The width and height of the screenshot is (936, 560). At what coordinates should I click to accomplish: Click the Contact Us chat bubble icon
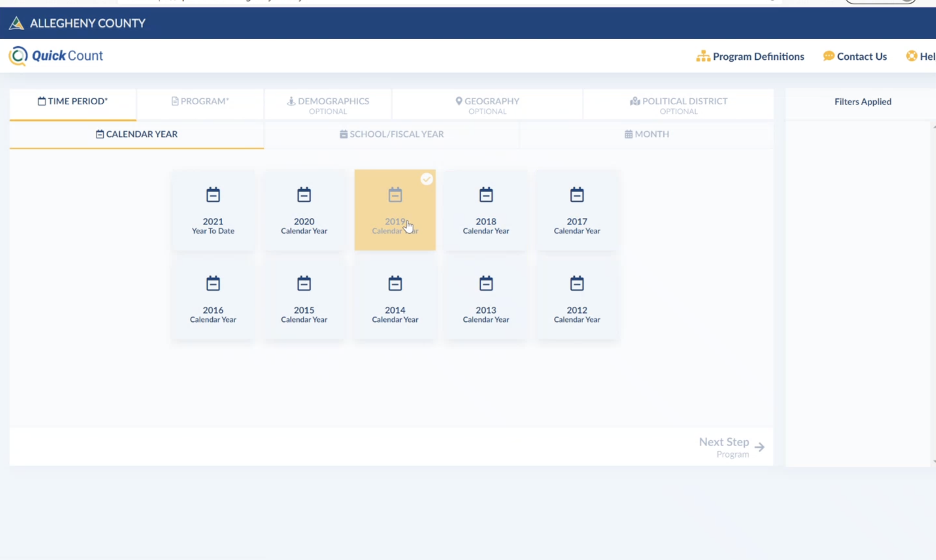(828, 56)
